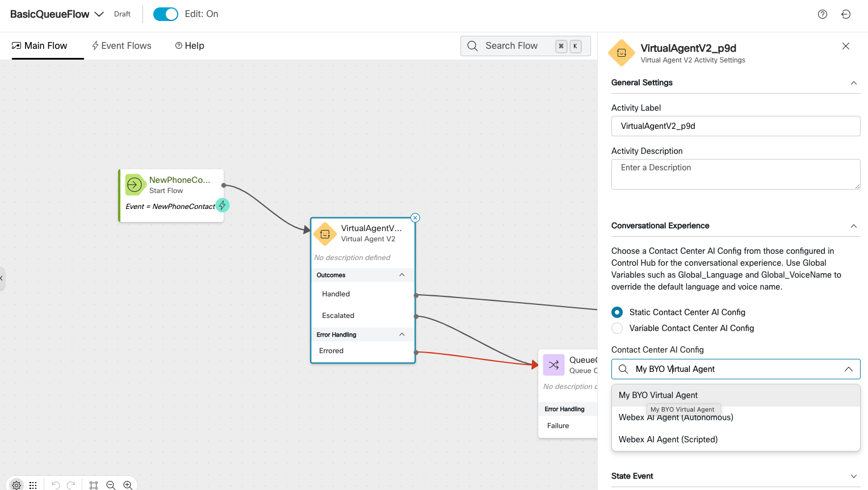Screen dimensions: 868x490
Task: Click the undo arrow
Action: point(56,485)
